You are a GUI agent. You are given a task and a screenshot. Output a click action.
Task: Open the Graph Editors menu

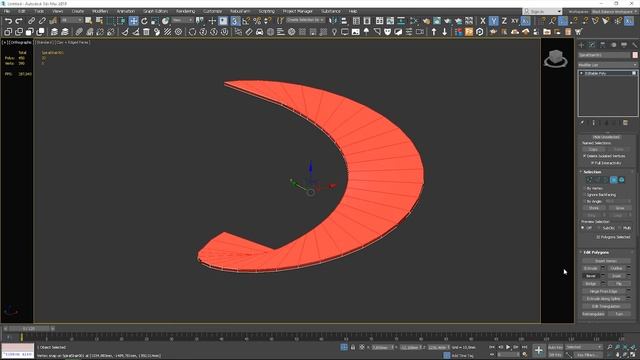pyautogui.click(x=156, y=11)
